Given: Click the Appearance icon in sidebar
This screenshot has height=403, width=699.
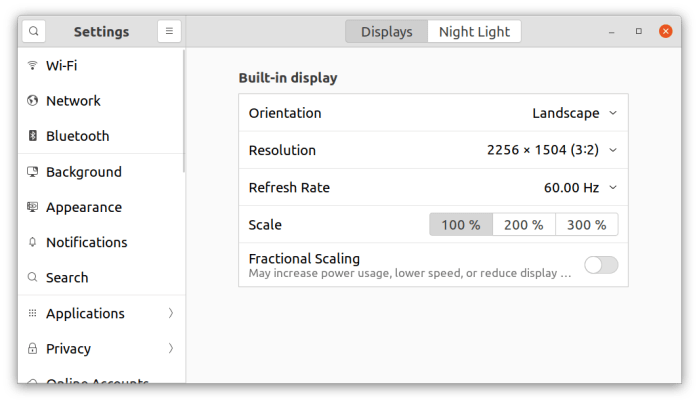Looking at the screenshot, I should [32, 207].
